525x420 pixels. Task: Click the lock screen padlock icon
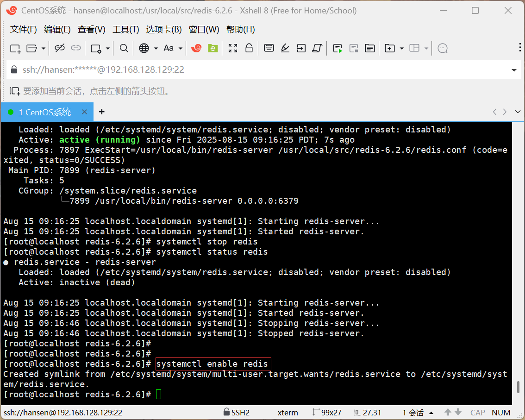249,48
